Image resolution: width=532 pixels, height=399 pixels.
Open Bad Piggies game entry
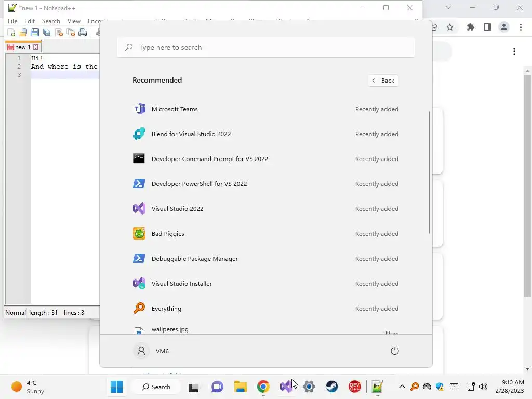[x=265, y=234]
